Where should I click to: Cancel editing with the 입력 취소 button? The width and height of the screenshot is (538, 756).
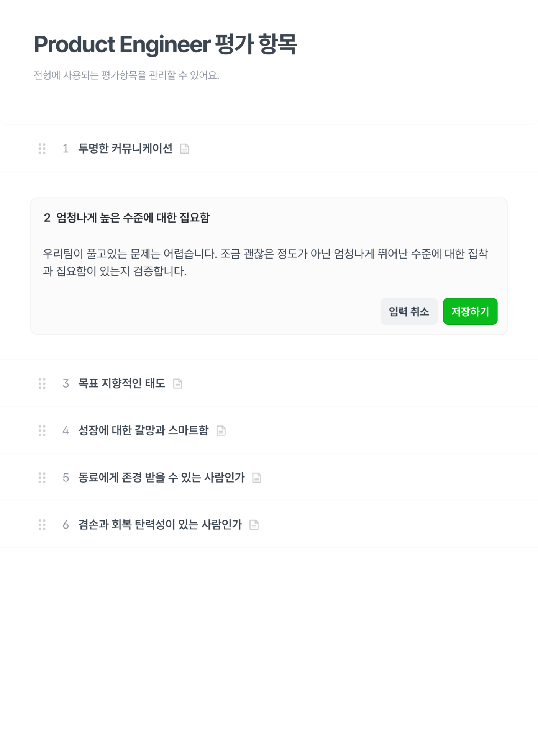(409, 311)
